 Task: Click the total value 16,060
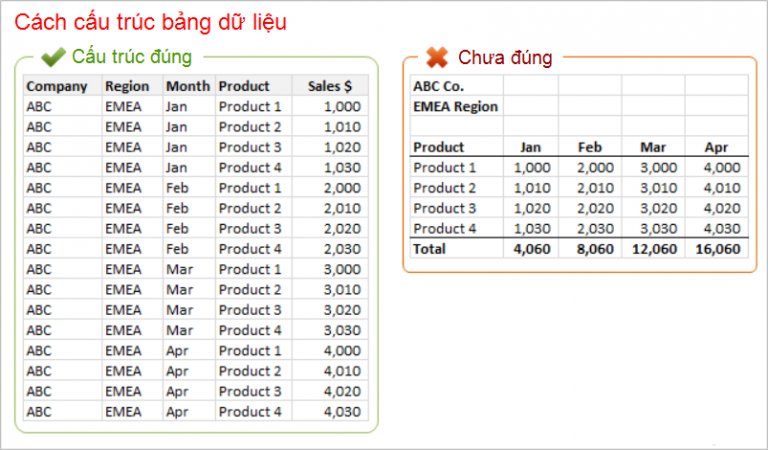pos(718,248)
